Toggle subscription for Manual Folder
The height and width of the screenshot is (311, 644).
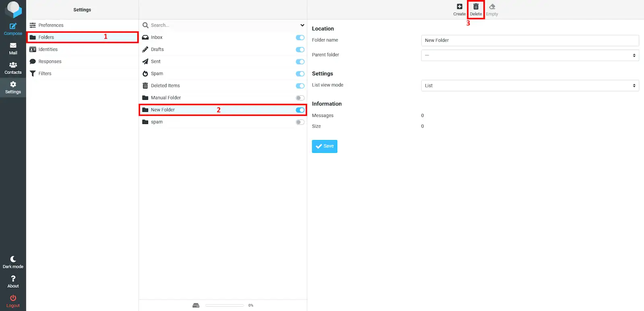(x=300, y=98)
